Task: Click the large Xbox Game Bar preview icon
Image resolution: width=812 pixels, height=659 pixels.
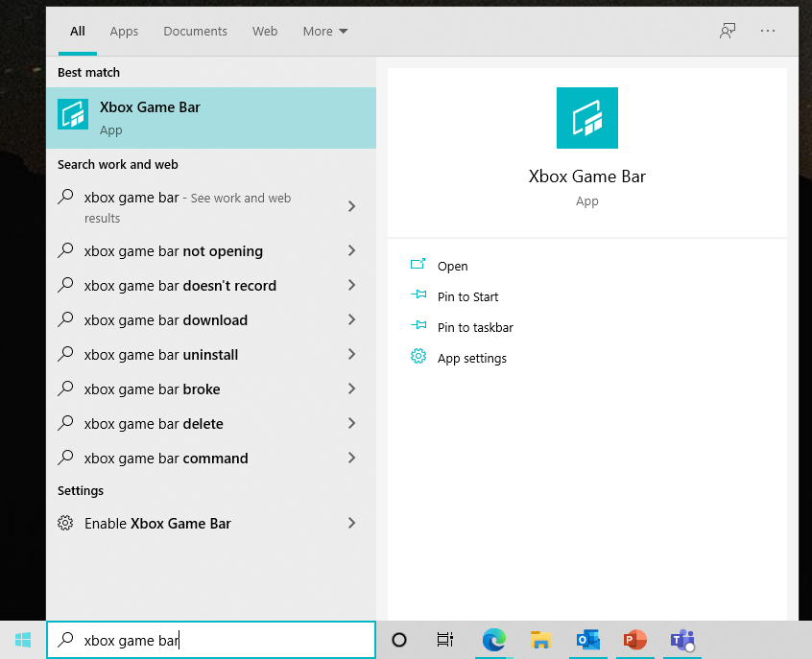Action: [x=586, y=118]
